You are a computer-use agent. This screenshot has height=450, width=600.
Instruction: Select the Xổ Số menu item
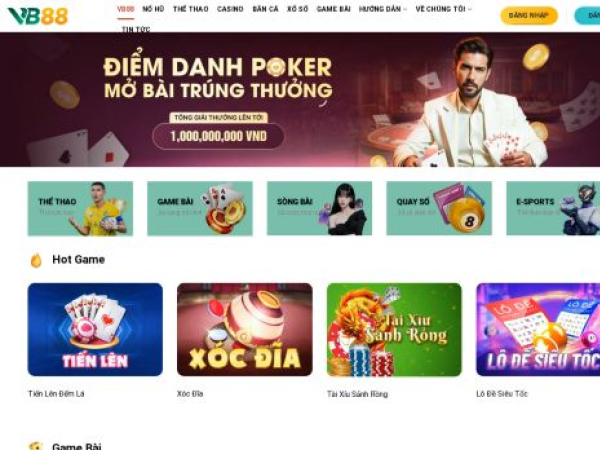[x=297, y=9]
